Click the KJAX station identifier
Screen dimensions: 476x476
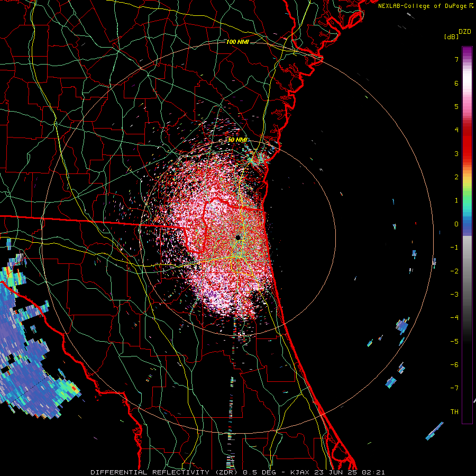300,472
